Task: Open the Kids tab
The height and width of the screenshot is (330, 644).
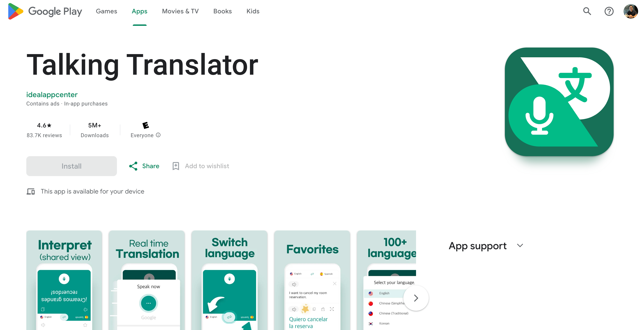Action: (x=252, y=11)
